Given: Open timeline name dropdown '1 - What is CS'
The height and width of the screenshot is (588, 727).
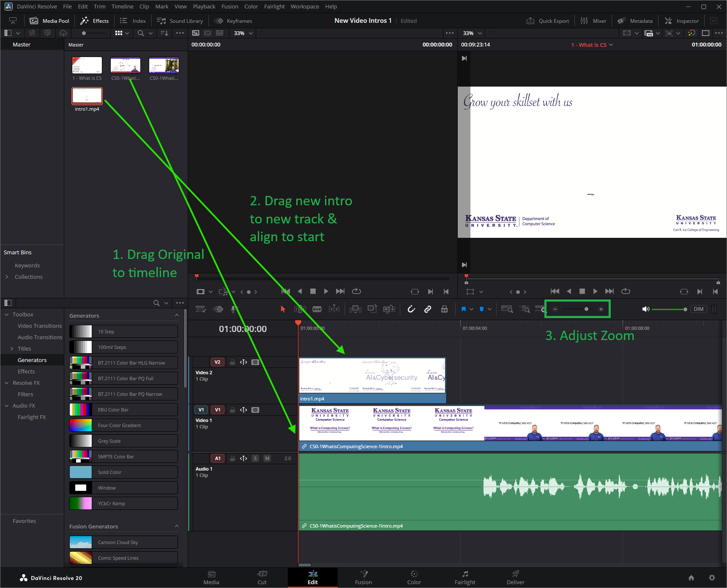Looking at the screenshot, I should click(592, 45).
